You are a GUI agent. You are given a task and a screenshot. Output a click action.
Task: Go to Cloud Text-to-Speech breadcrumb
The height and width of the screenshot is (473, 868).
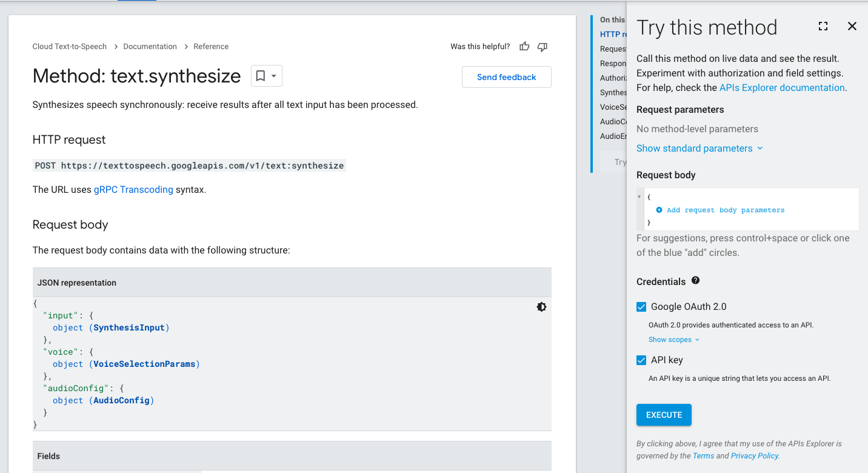pos(70,47)
